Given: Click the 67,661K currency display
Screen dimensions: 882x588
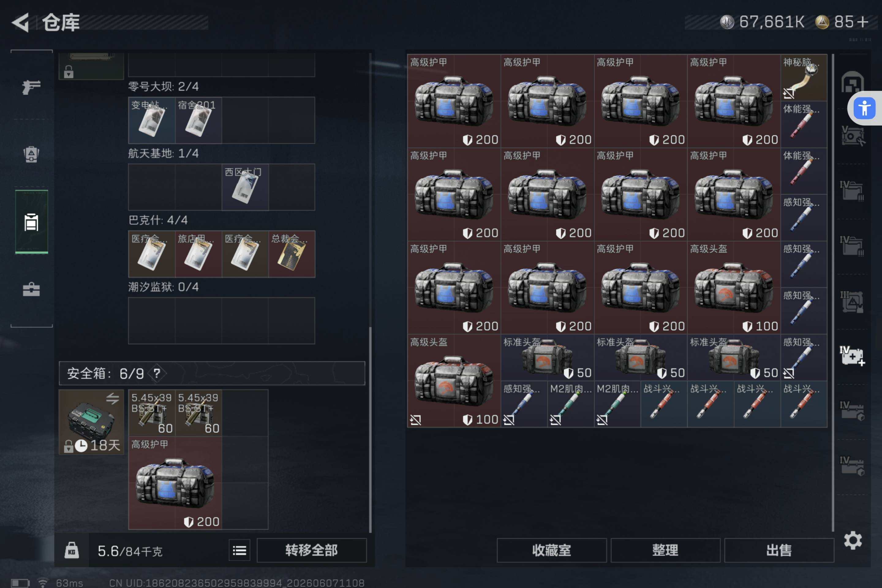Looking at the screenshot, I should tap(762, 22).
